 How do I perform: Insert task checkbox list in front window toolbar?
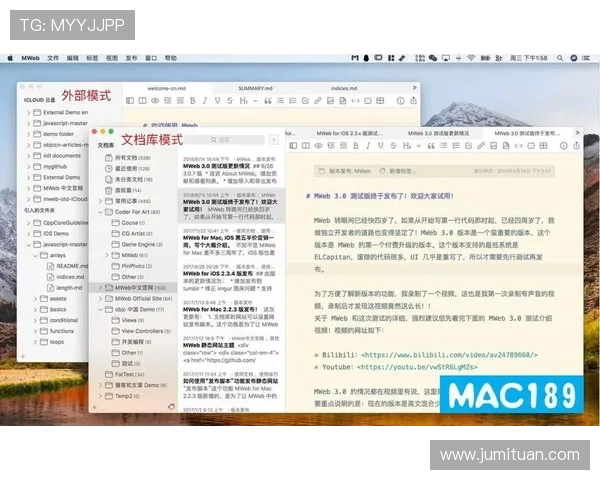pos(468,145)
